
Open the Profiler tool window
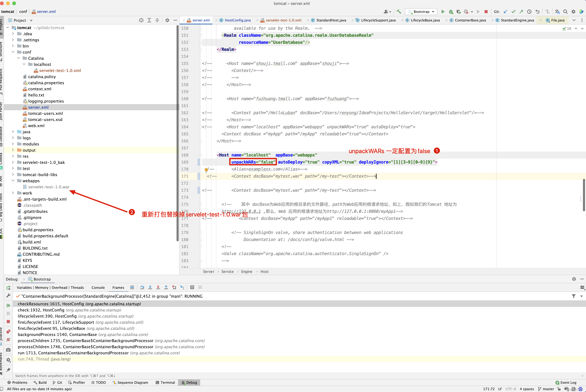[76, 383]
